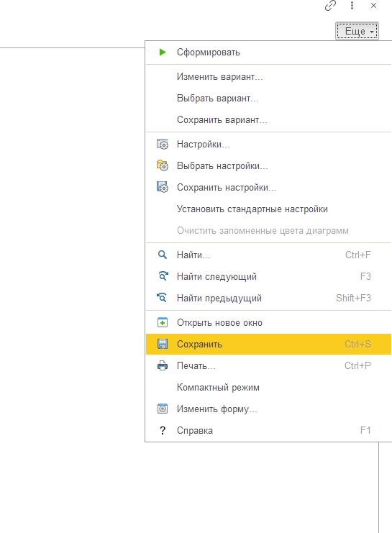Click the Сохранить настройки disk icon
Viewport: 392px width, 533px height.
pos(163,187)
